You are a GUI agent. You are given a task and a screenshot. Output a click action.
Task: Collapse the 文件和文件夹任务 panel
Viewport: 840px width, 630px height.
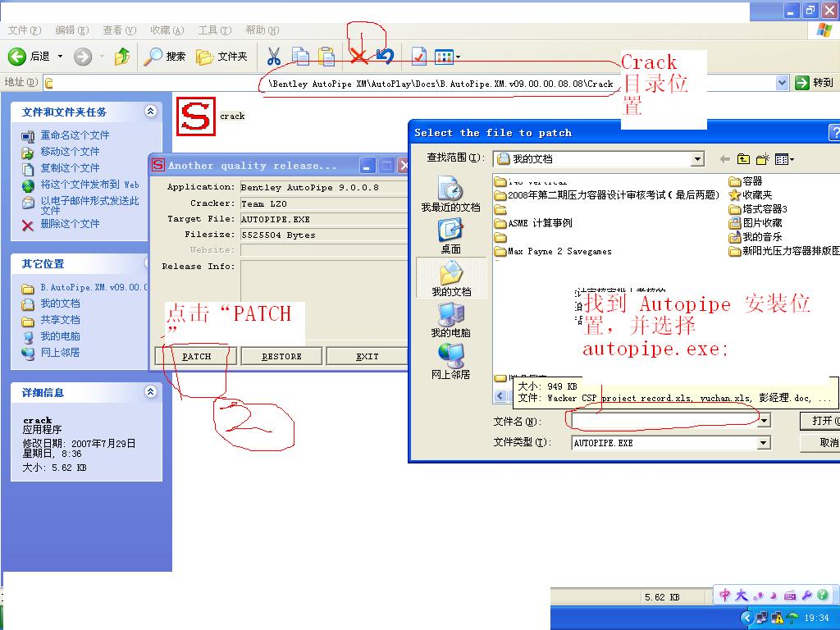coord(151,112)
